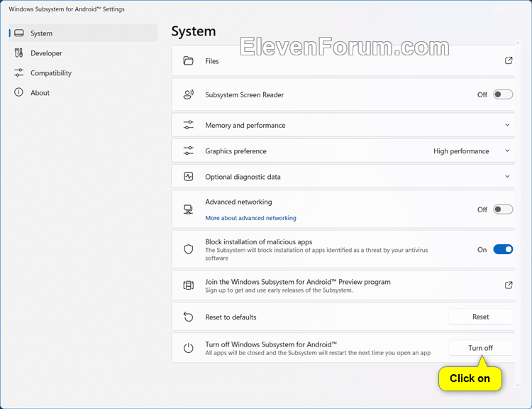Click the shield icon for malicious apps
This screenshot has width=532, height=409.
188,249
